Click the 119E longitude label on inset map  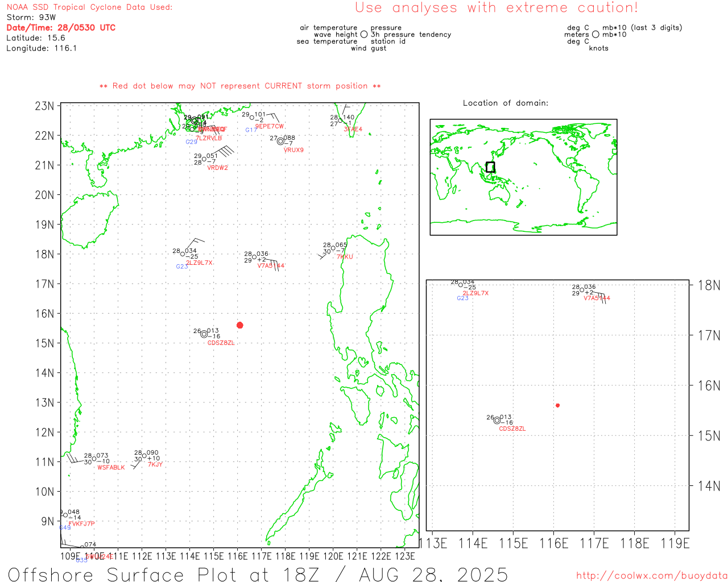click(675, 543)
